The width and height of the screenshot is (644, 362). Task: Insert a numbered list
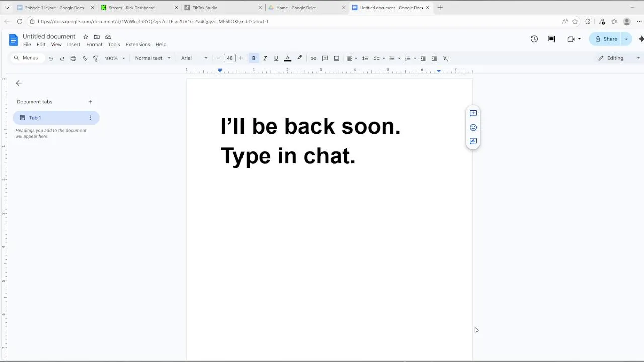click(x=408, y=58)
